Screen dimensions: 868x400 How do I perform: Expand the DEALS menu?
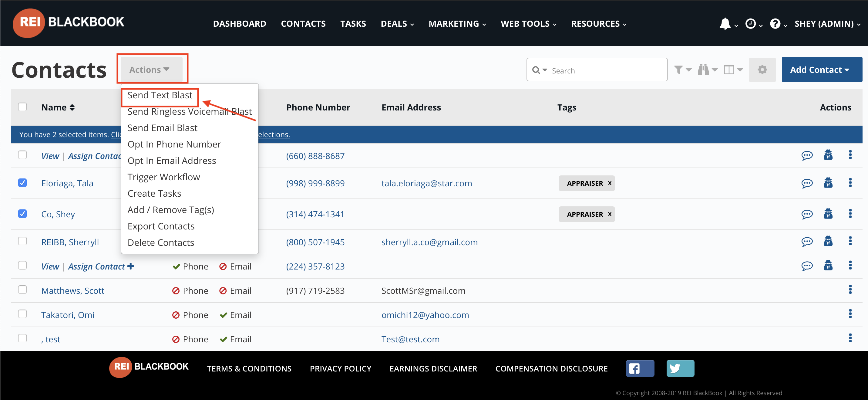point(397,24)
